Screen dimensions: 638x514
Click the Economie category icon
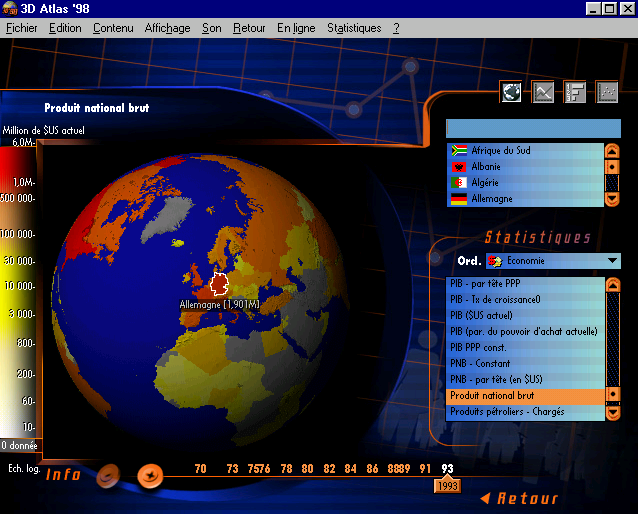pyautogui.click(x=495, y=261)
